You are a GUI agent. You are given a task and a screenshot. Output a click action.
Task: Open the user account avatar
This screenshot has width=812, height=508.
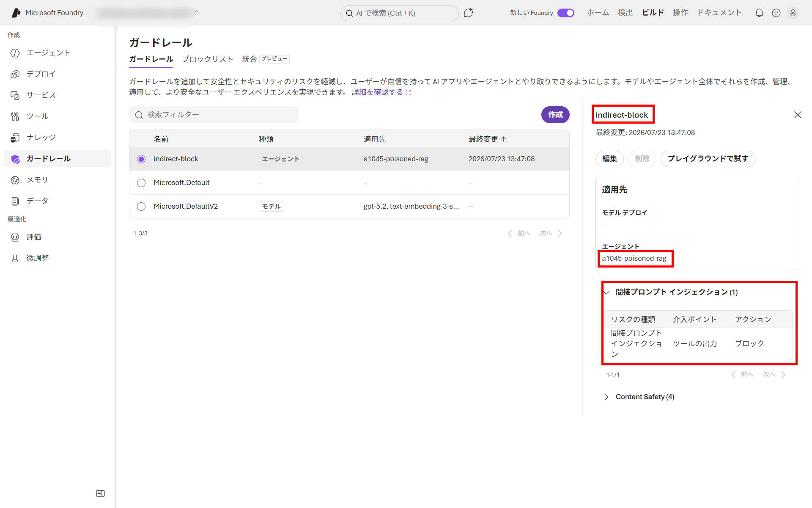pyautogui.click(x=793, y=13)
